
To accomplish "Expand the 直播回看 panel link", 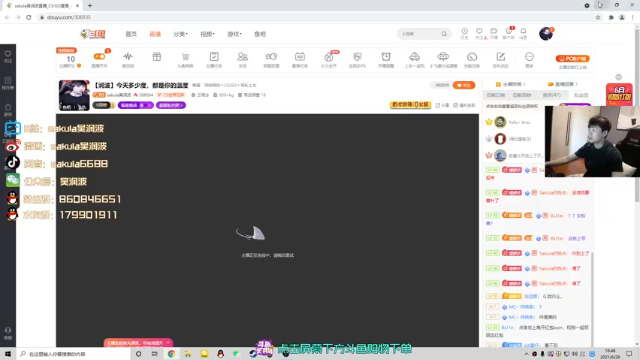I will tap(563, 84).
